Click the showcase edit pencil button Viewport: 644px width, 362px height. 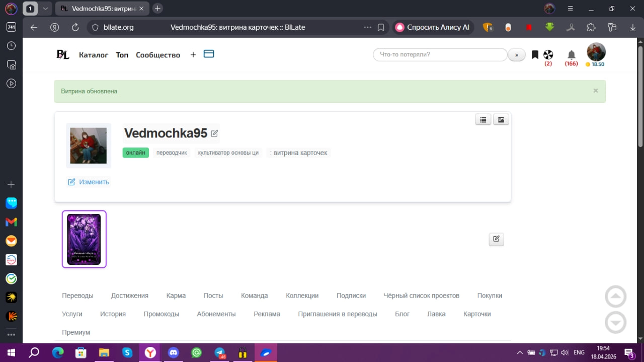click(497, 239)
